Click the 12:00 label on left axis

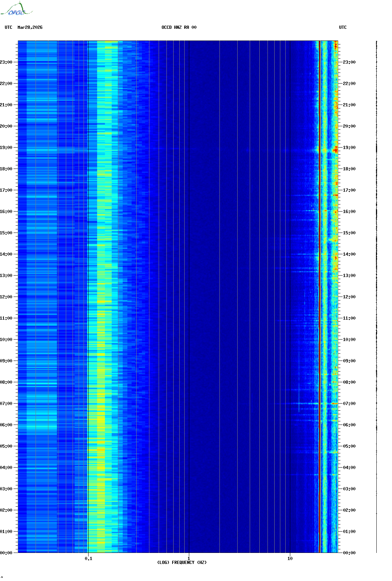6,297
